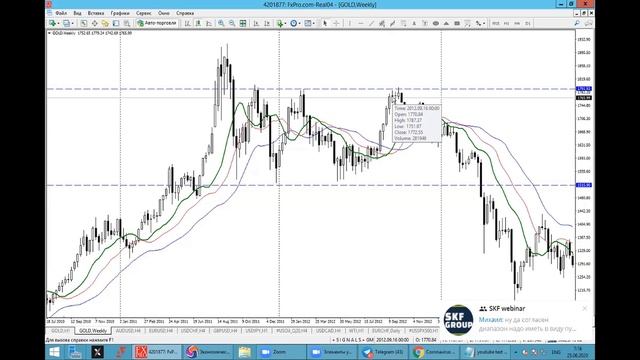The width and height of the screenshot is (640, 360).
Task: Expand the Arrows objects dropdown
Action: click(x=484, y=24)
